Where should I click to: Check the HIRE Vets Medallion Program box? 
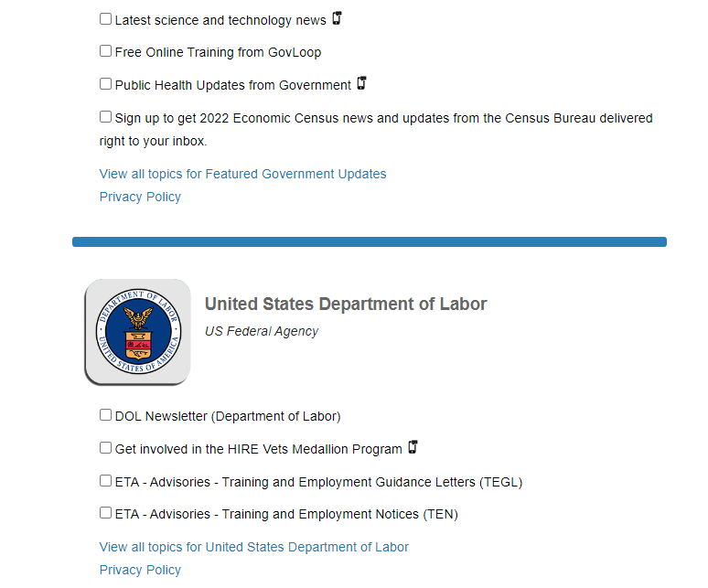(106, 448)
